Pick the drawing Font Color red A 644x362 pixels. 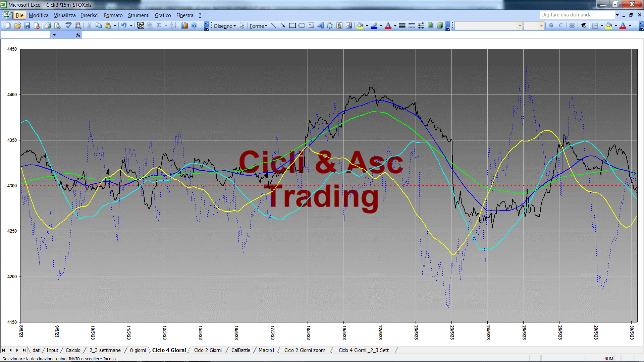(388, 25)
